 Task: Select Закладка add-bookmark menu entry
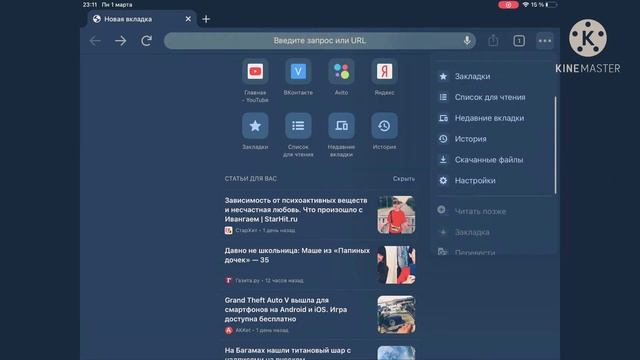(494, 232)
